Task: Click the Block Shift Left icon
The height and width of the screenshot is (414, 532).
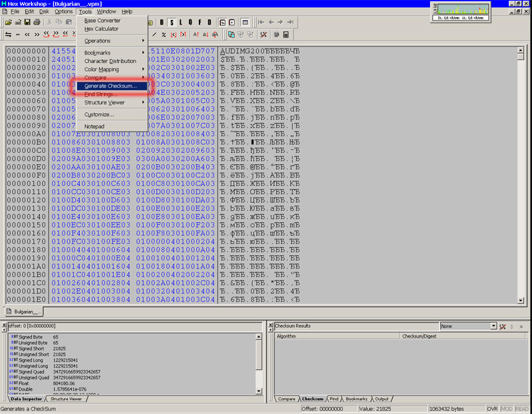Action: [47, 35]
